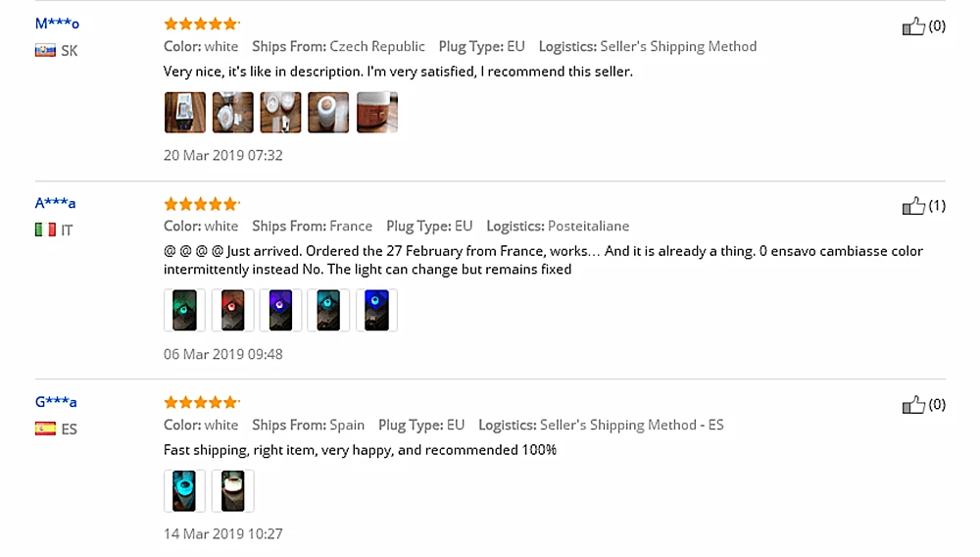Click the Spanish flag next to ES
Viewport: 980px width, 557px height.
click(45, 429)
